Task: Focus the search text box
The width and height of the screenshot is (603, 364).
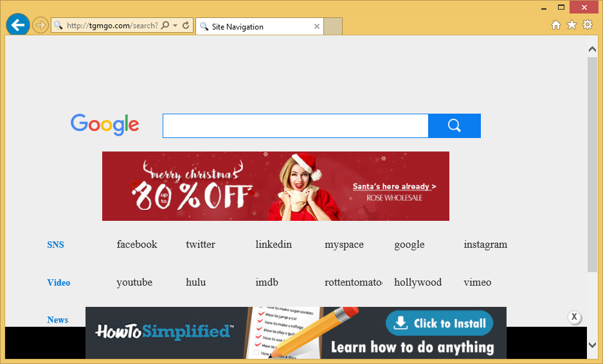Action: coord(295,126)
